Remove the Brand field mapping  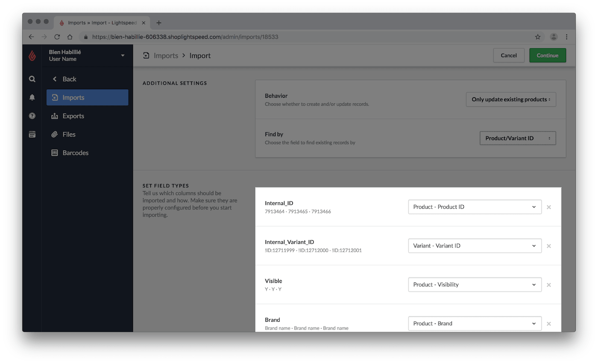(x=549, y=323)
